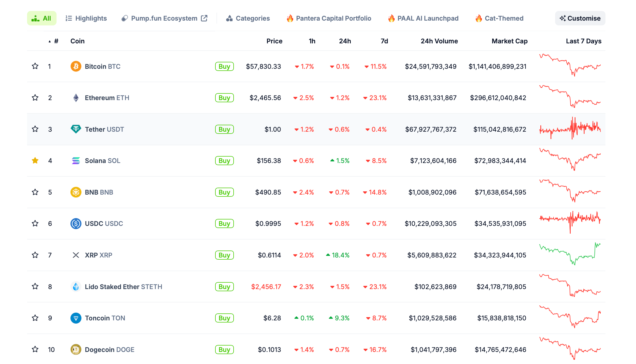This screenshot has height=364, width=636.
Task: Click XRP 24h change 18.4%
Action: coord(338,255)
